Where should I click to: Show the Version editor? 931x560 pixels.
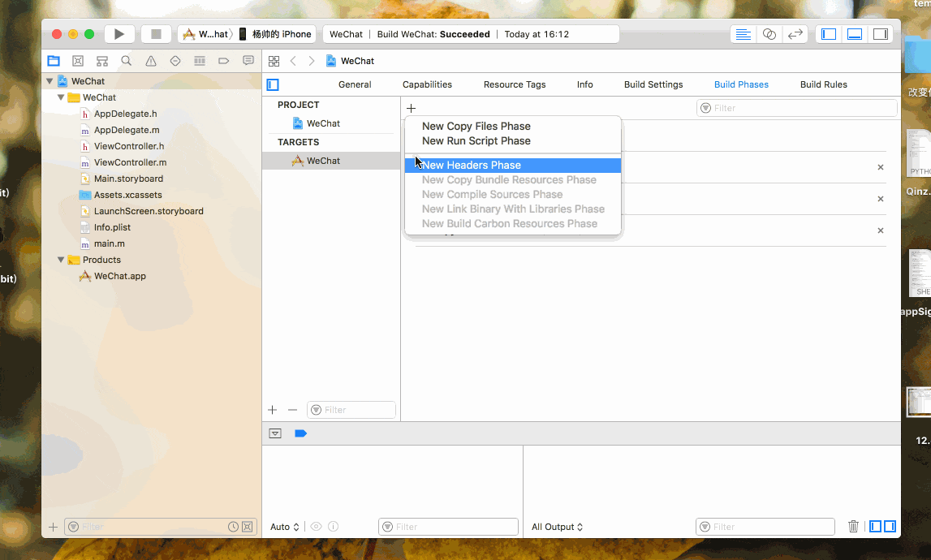[x=795, y=34]
